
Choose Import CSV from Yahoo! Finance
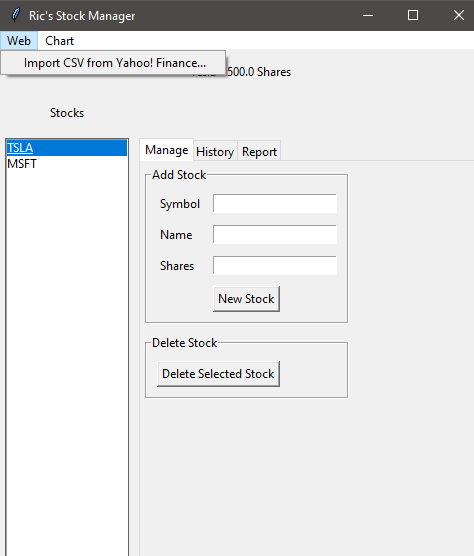(x=113, y=63)
